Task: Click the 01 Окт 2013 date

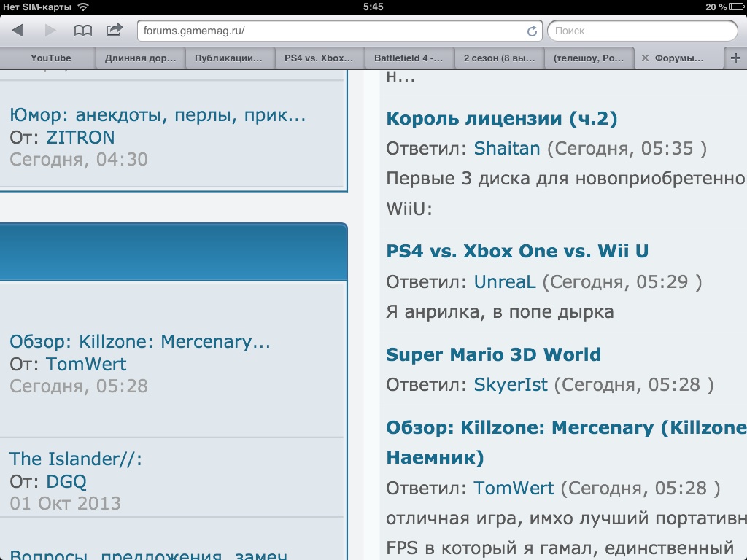Action: (x=65, y=503)
